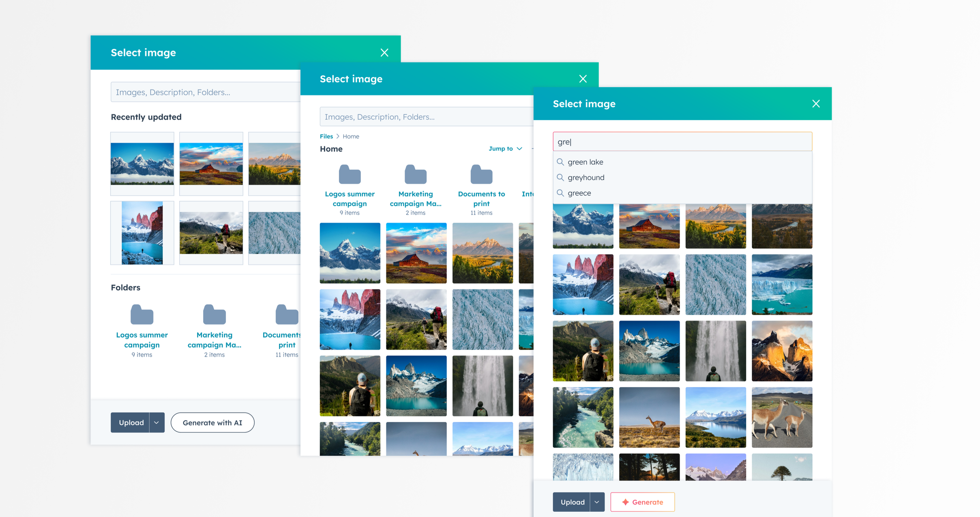
Task: Click the sparkle Generate button
Action: (x=642, y=502)
